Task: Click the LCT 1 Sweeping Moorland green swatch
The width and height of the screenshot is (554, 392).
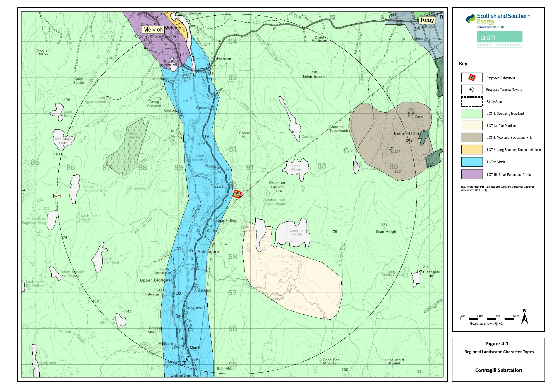Action: coord(472,114)
